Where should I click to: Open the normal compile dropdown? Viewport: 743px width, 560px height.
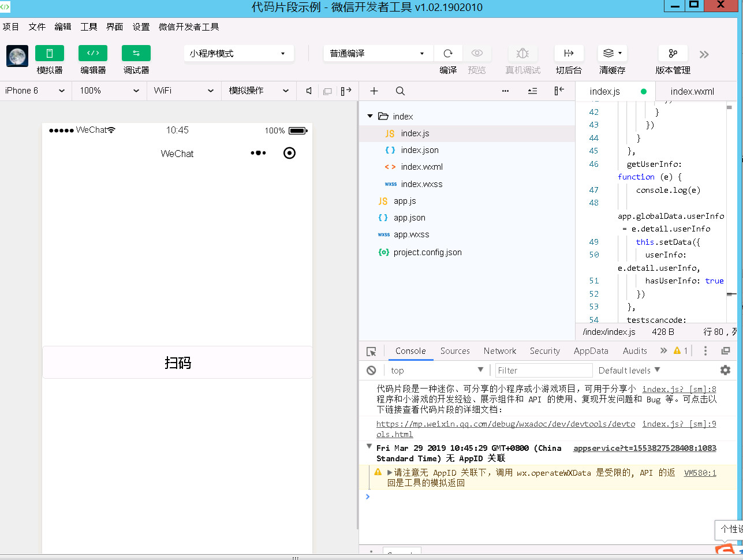(378, 53)
